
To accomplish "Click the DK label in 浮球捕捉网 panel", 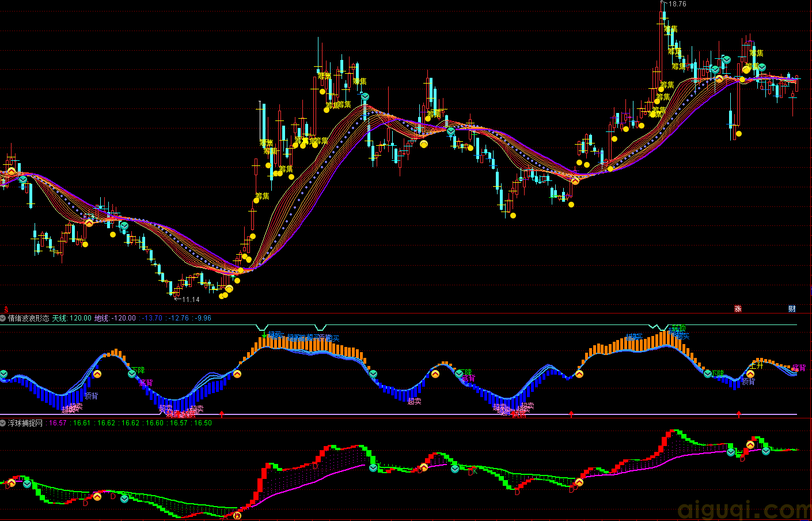I will (x=473, y=471).
